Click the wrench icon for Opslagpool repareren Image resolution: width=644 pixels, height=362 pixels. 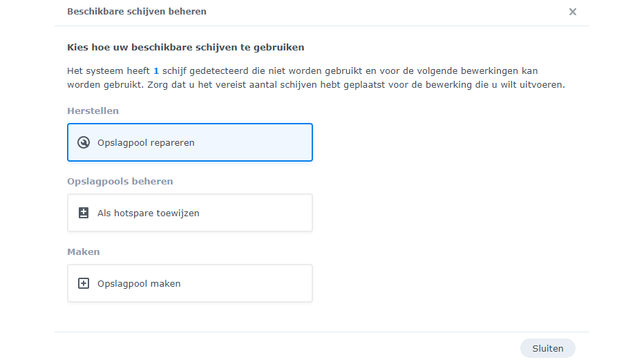pyautogui.click(x=84, y=143)
